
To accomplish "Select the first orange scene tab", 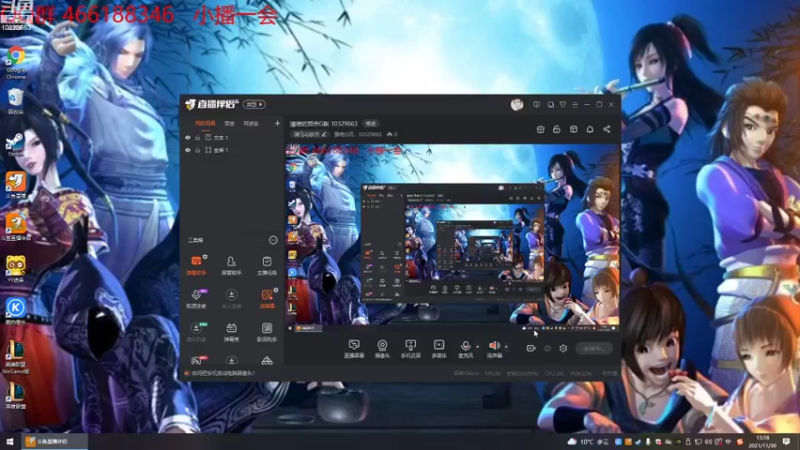I will pyautogui.click(x=205, y=123).
